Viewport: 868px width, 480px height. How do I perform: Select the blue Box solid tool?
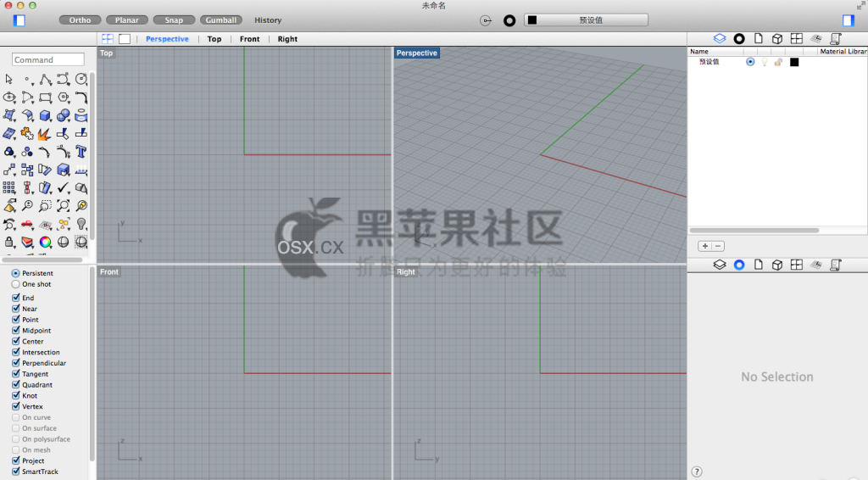46,115
